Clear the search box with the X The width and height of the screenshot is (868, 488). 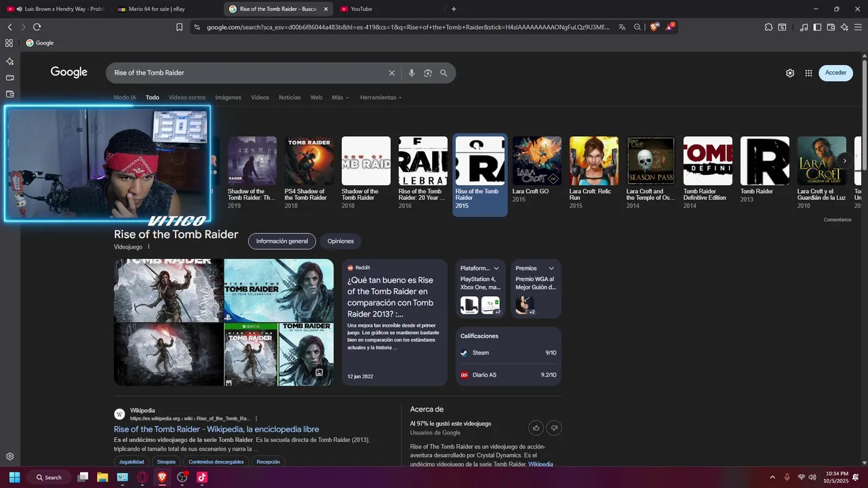[x=391, y=73]
